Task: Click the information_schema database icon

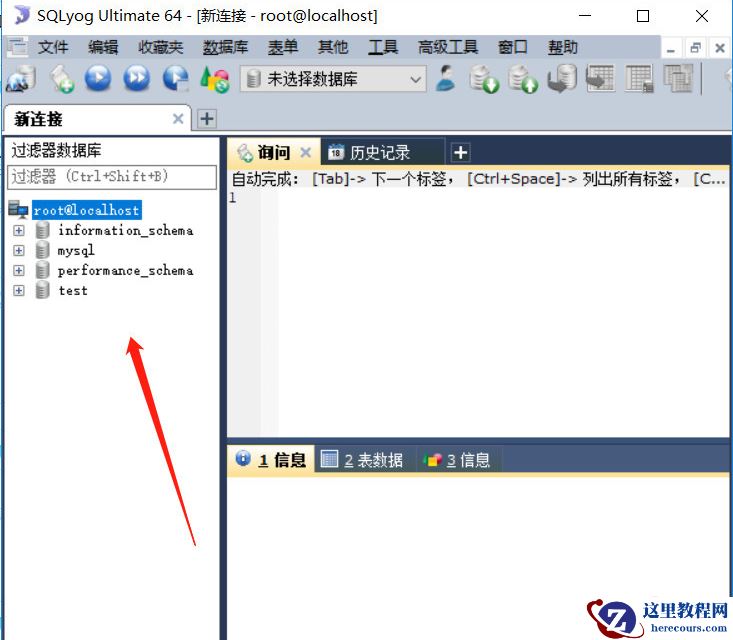Action: point(43,230)
